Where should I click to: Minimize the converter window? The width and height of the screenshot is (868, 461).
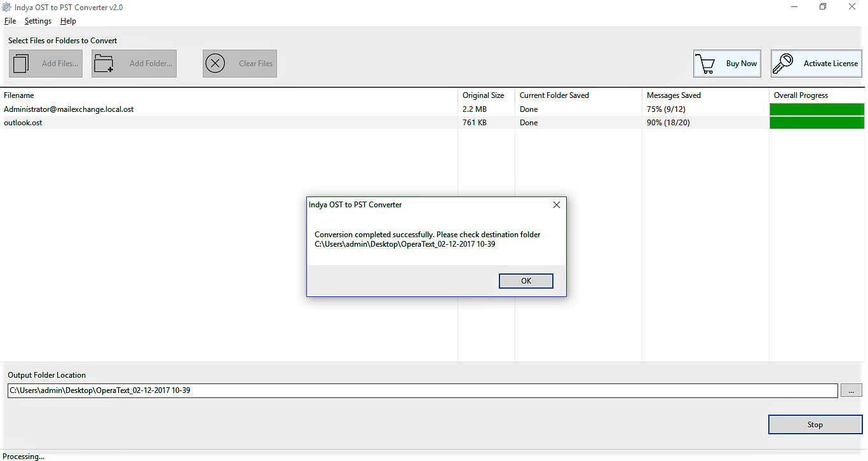coord(794,7)
